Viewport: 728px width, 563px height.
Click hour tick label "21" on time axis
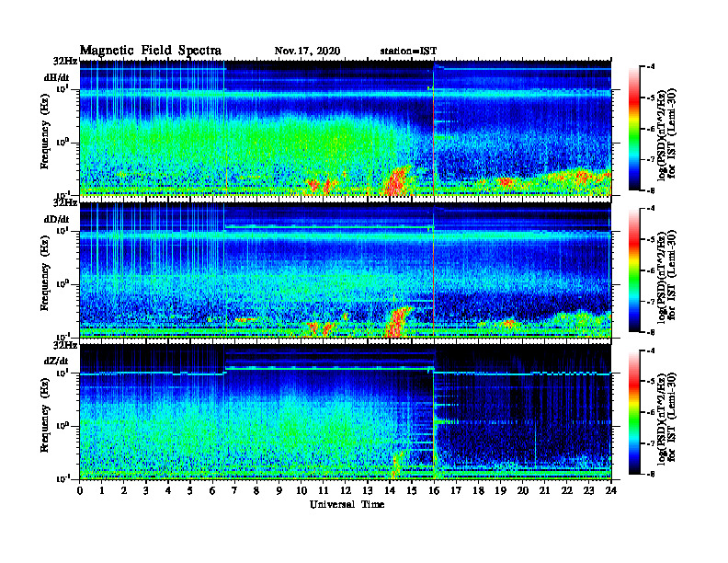click(544, 490)
